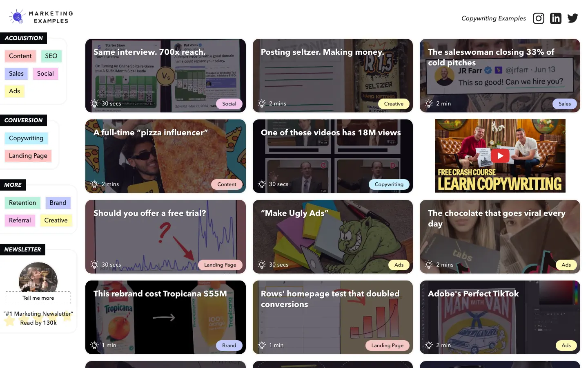Open the Instagram profile icon
588x368 pixels.
coord(538,18)
